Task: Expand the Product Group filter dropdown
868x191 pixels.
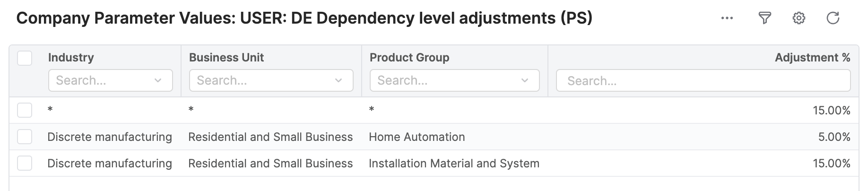Action: pyautogui.click(x=525, y=80)
